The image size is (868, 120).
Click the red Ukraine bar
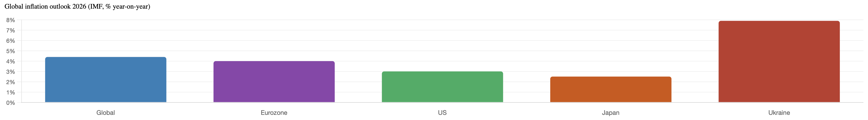tap(779, 62)
